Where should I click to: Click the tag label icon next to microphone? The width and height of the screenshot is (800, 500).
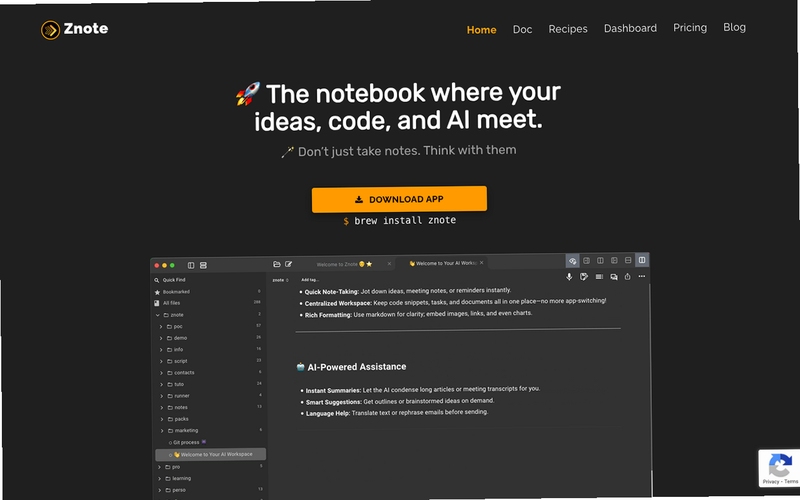[x=584, y=277]
